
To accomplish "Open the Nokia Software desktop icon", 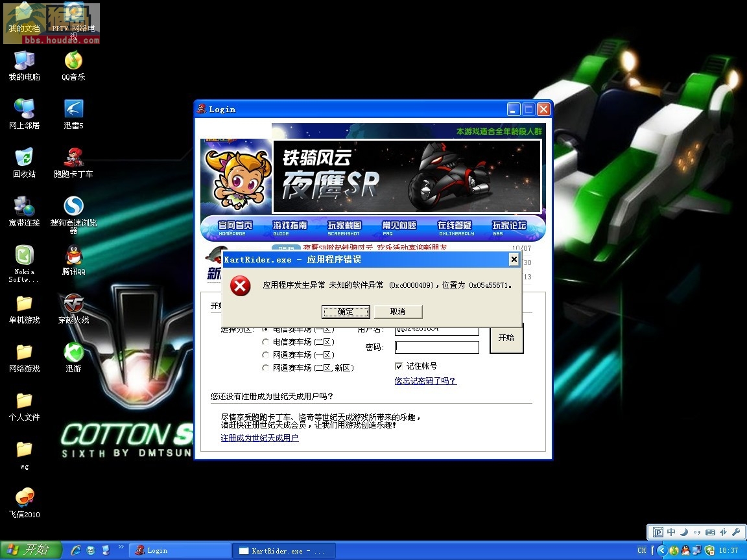I will 24,263.
